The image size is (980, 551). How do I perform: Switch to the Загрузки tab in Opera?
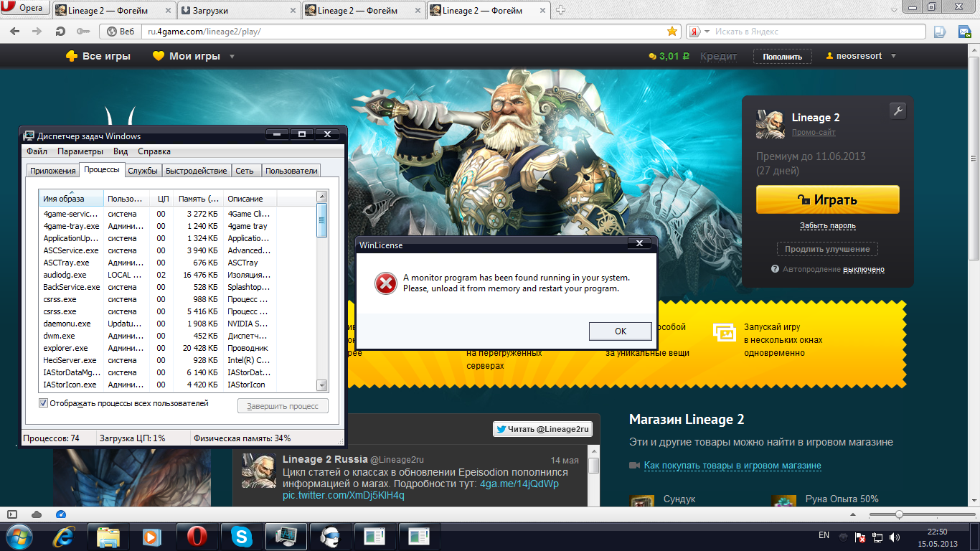click(237, 10)
